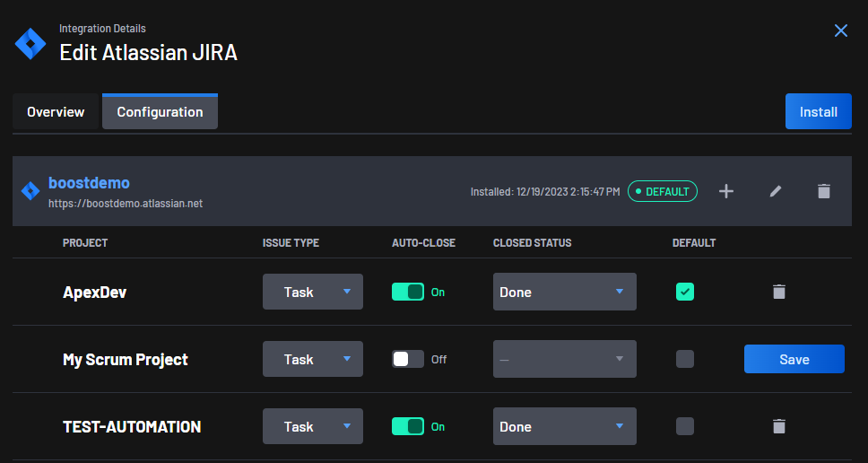Click the ISSUE TYPE column header
Viewport: 868px width, 463px height.
(x=291, y=243)
